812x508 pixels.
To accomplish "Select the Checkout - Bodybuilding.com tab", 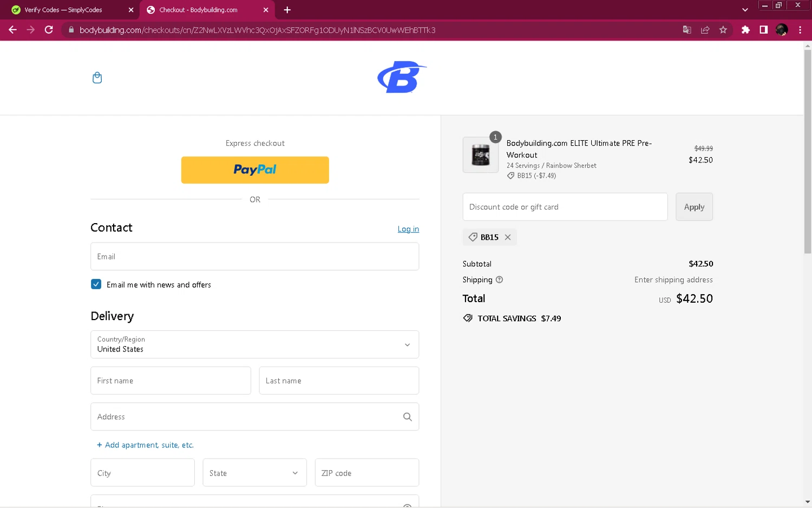I will tap(207, 10).
